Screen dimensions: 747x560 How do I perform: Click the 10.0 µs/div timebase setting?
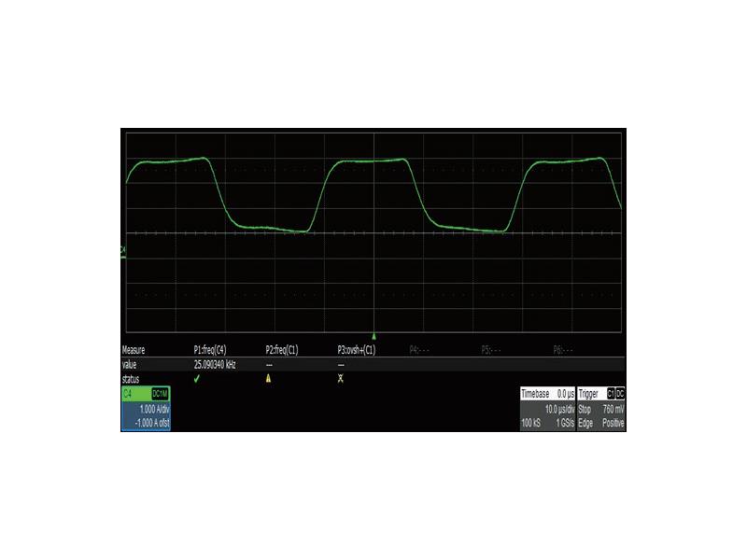[559, 409]
